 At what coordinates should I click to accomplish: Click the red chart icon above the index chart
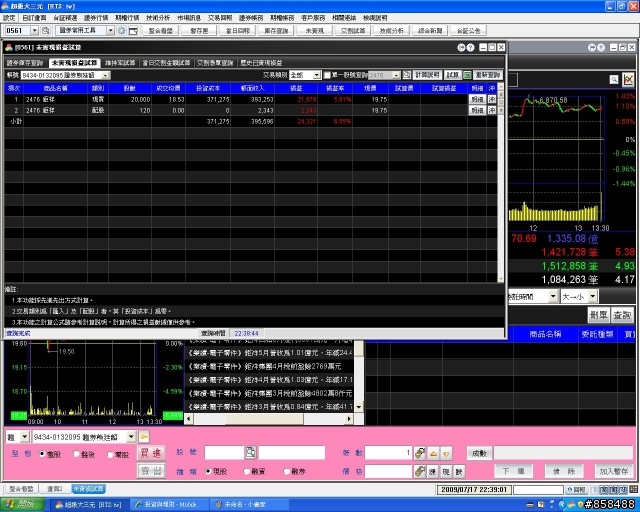tap(628, 79)
